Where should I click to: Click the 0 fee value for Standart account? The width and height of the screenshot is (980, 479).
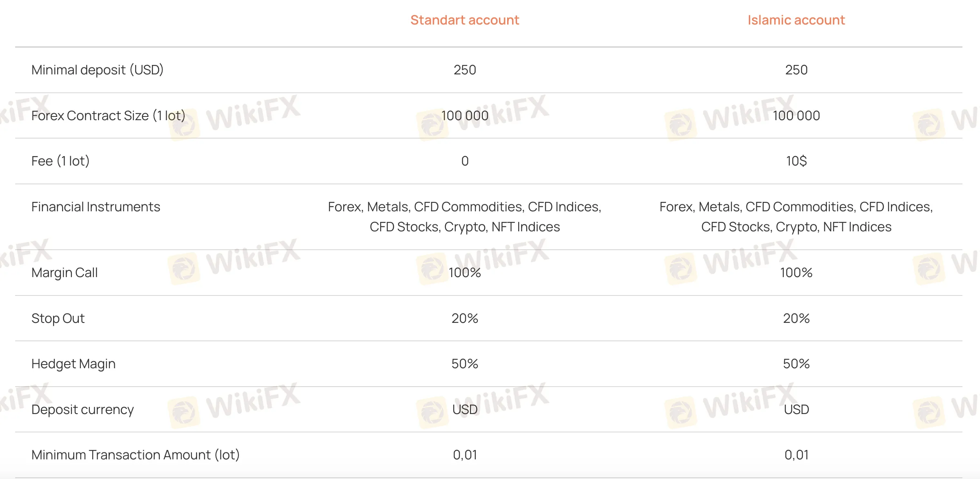point(465,161)
